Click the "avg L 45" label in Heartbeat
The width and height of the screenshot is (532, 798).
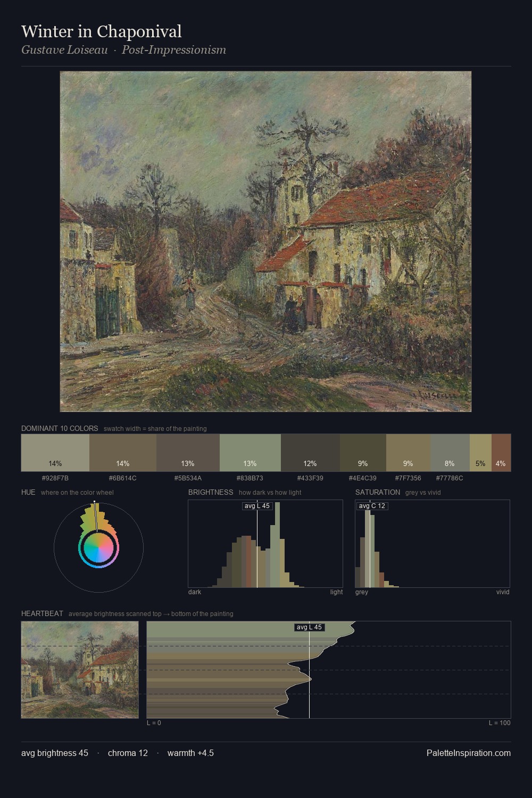click(309, 627)
